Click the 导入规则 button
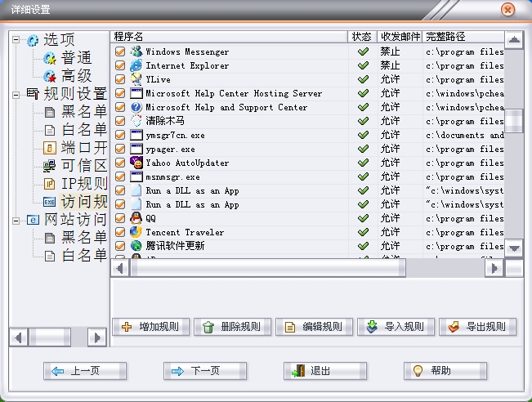Viewport: 532px width, 402px height. pos(396,327)
